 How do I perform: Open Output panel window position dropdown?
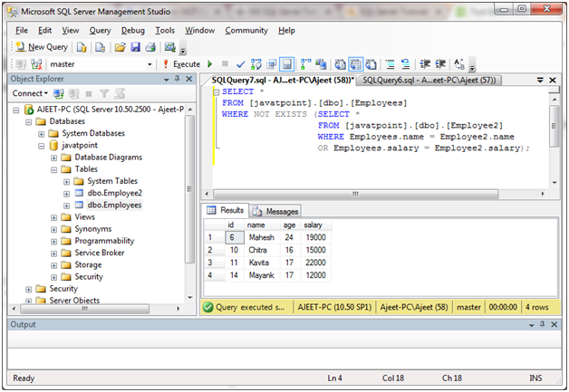531,325
